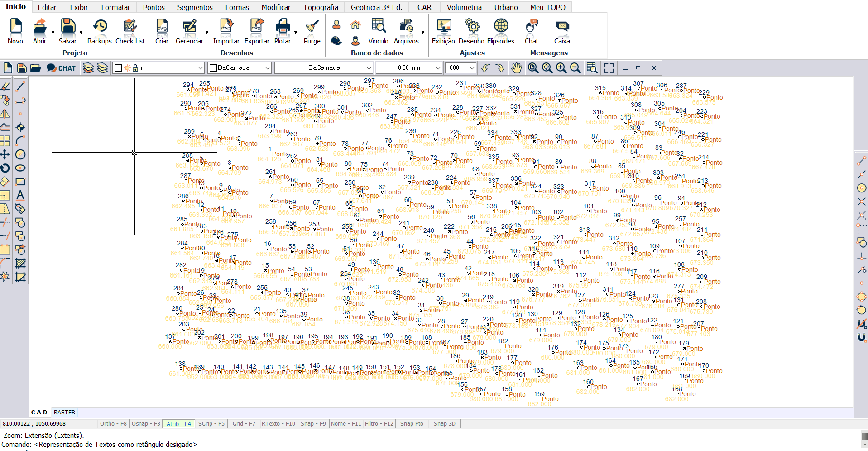
Task: Switch to the RASTER tab
Action: pos(64,413)
